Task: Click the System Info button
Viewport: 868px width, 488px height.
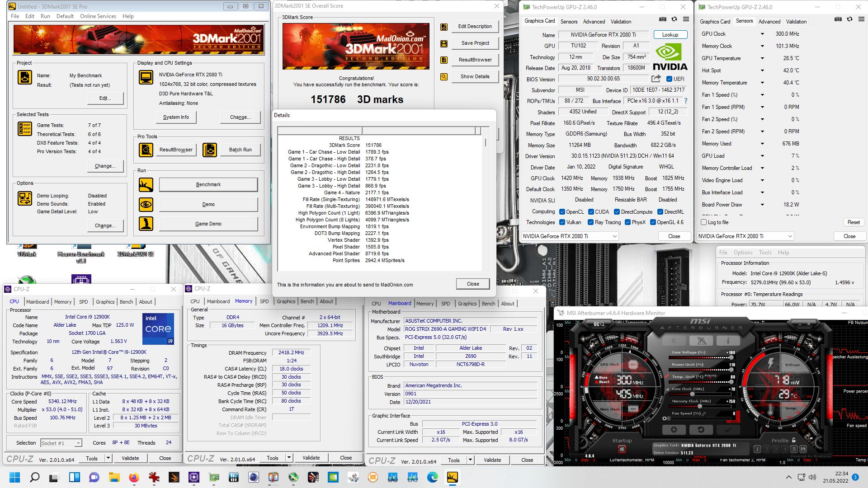Action: (176, 117)
